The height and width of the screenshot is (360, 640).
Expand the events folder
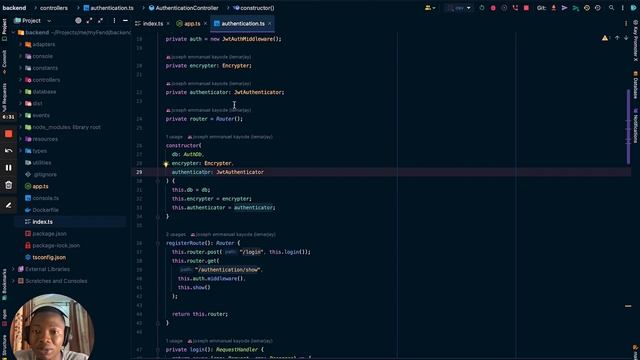point(20,115)
